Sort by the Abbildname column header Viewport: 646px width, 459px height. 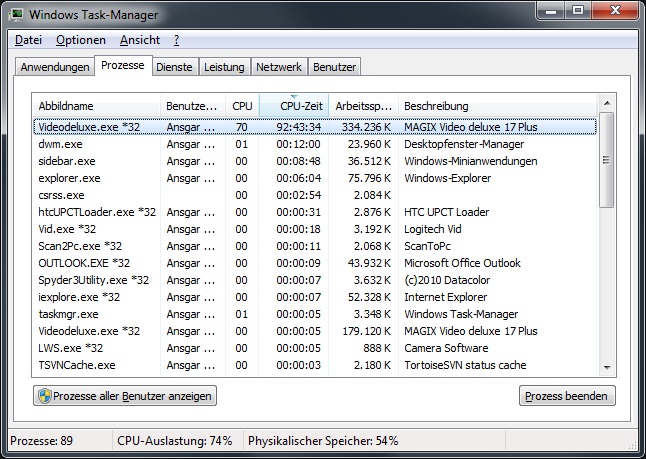[96, 106]
